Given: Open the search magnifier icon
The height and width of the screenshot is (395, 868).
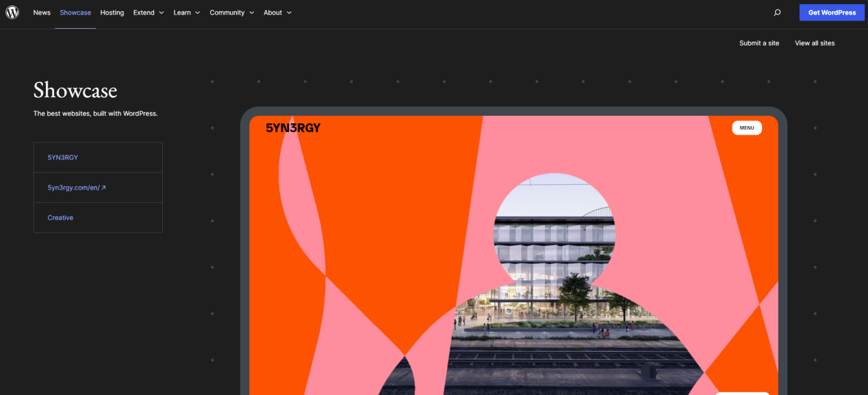Looking at the screenshot, I should point(777,12).
